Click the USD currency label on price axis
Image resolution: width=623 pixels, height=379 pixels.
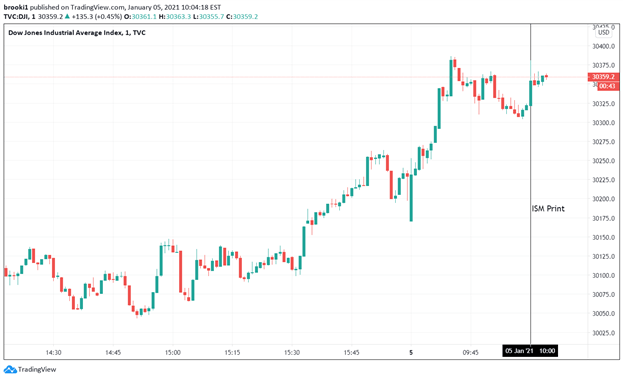click(x=604, y=33)
